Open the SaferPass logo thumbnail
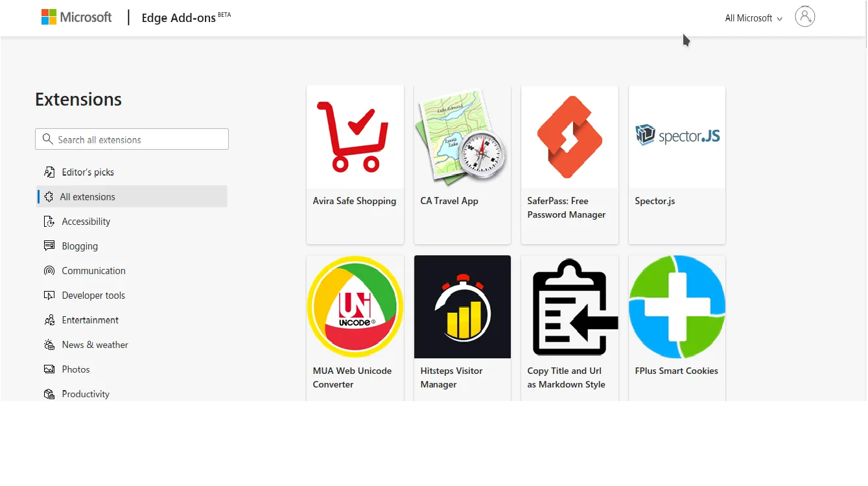868x486 pixels. pyautogui.click(x=570, y=137)
